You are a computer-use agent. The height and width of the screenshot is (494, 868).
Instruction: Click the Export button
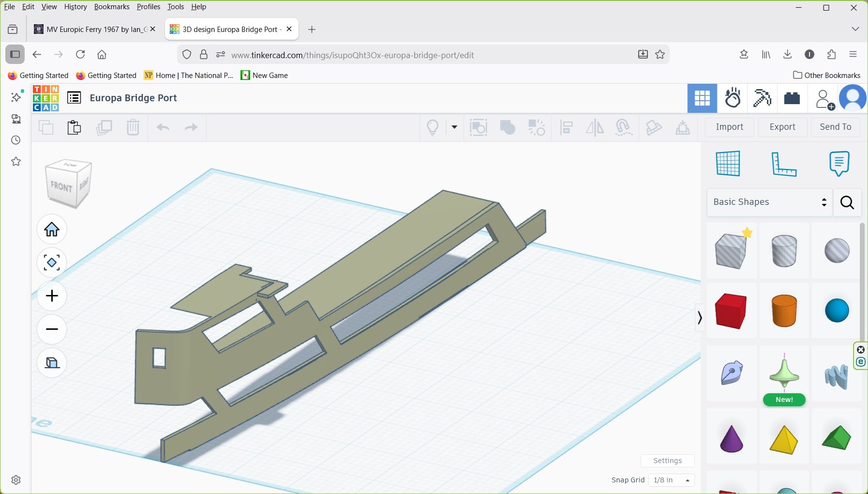click(782, 127)
